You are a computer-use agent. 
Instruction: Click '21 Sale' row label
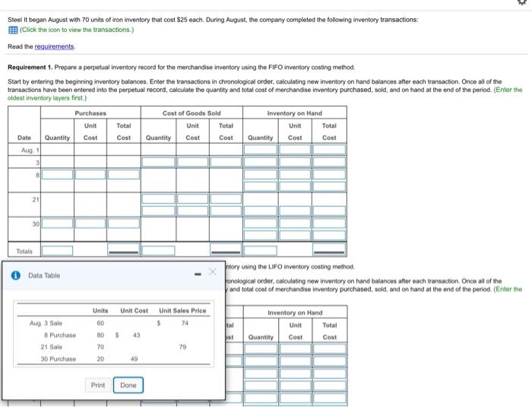[x=51, y=347]
